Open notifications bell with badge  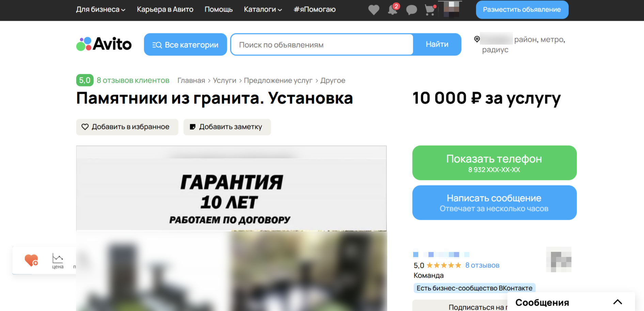pyautogui.click(x=393, y=10)
